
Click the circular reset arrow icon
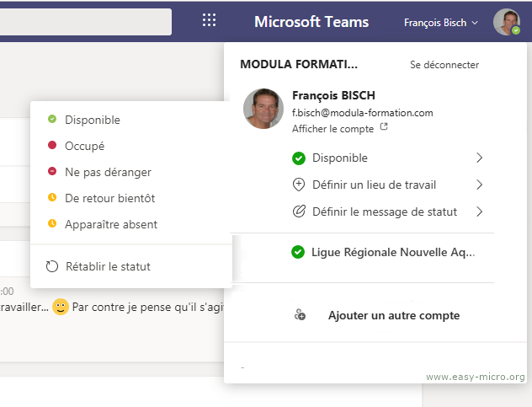tap(52, 266)
